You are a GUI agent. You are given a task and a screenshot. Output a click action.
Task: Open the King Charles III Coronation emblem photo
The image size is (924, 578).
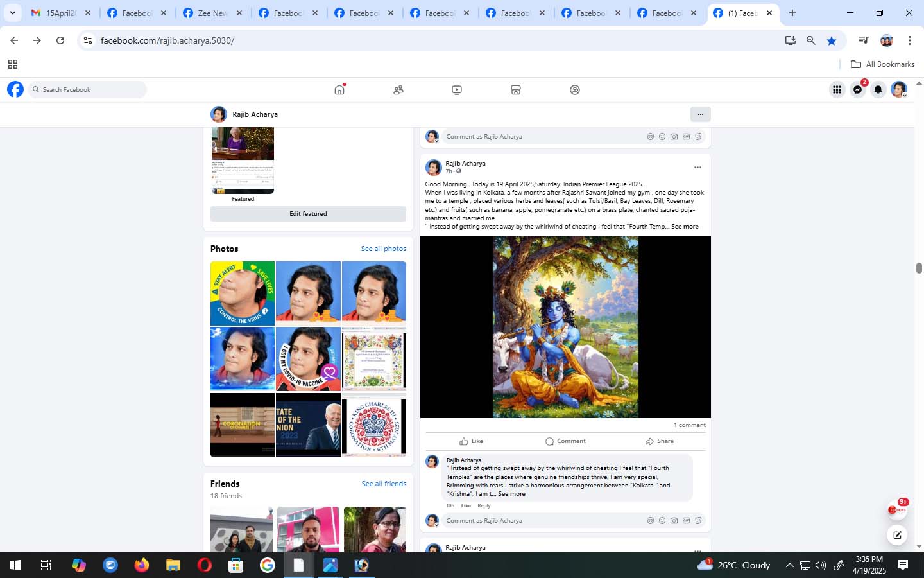click(374, 425)
